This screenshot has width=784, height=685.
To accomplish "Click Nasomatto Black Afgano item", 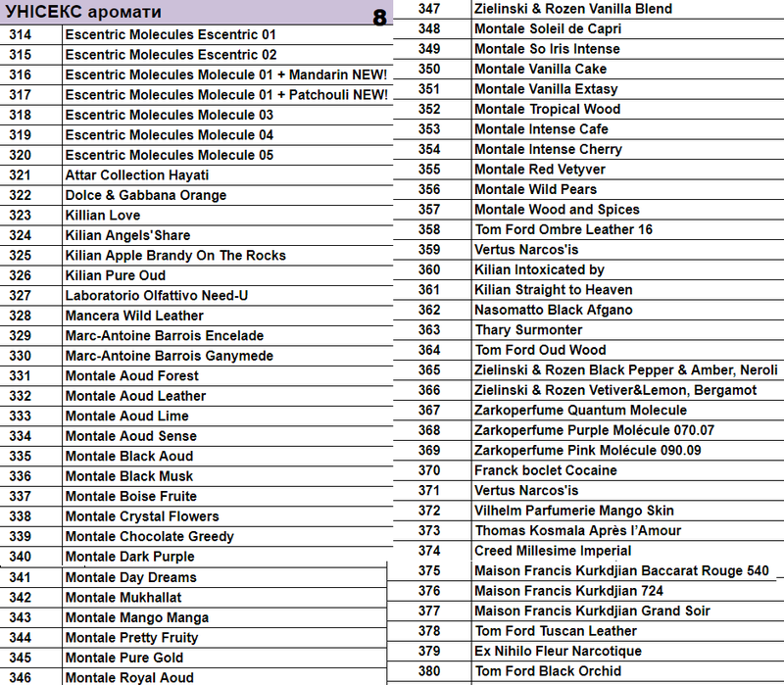I will pyautogui.click(x=553, y=310).
